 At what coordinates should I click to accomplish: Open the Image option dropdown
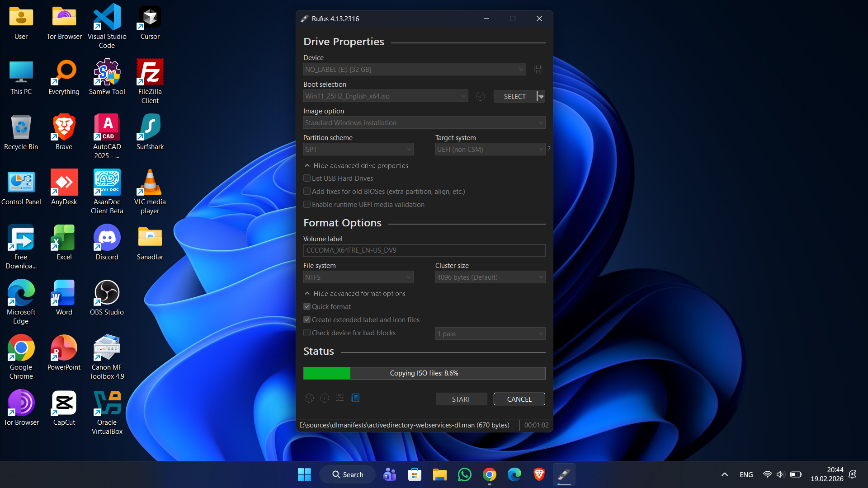(424, 123)
